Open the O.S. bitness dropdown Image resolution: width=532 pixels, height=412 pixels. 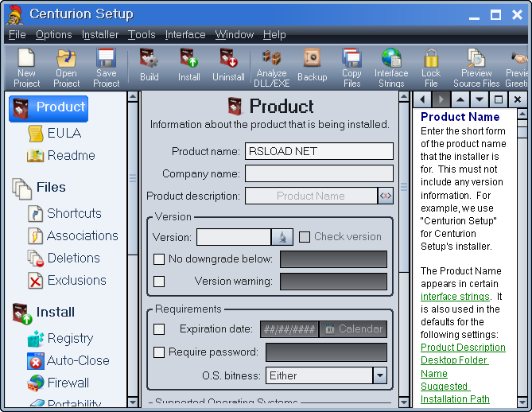(x=379, y=375)
